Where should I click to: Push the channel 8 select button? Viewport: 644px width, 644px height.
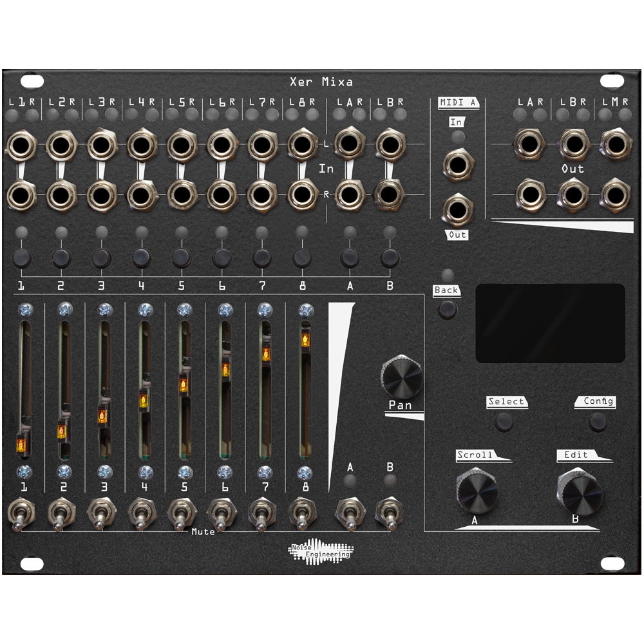click(x=302, y=258)
